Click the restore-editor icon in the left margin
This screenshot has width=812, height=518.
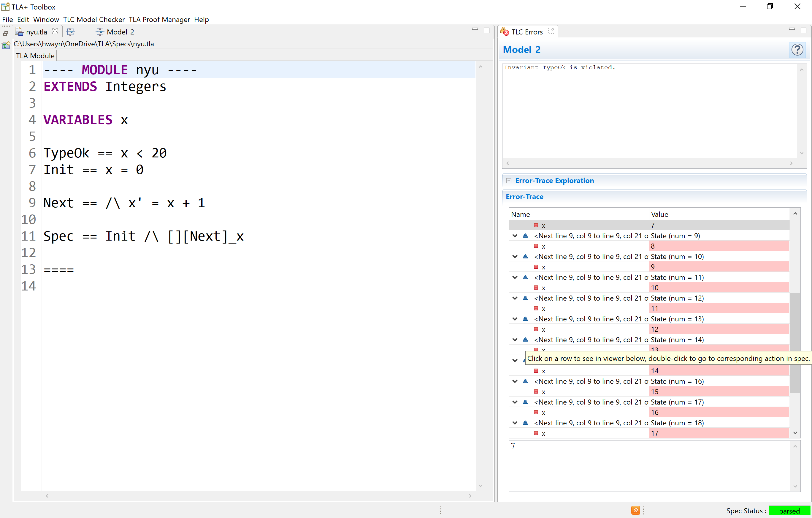[5, 33]
